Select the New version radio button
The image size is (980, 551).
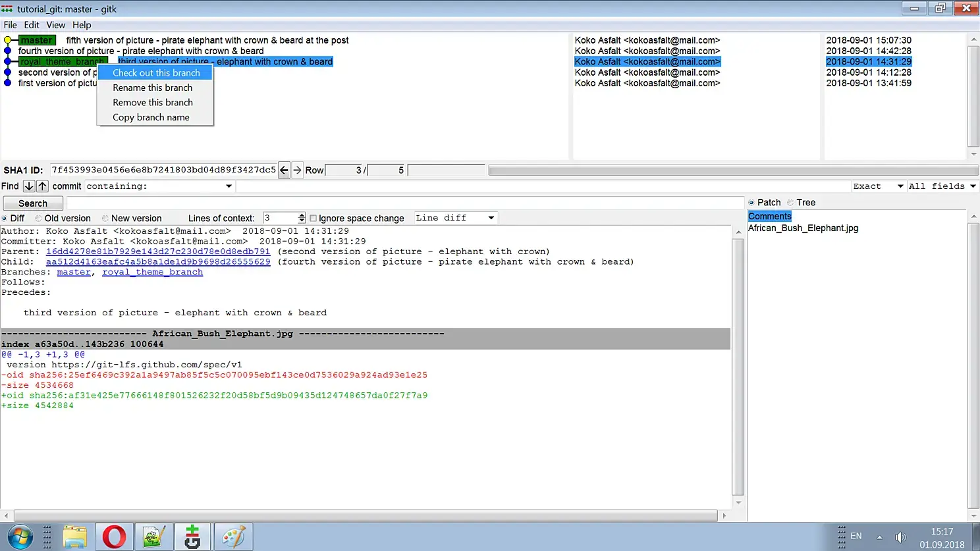[105, 219]
